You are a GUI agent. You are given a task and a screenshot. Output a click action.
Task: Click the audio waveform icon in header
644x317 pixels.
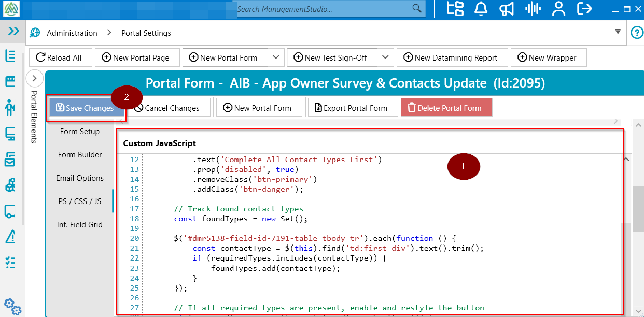coord(533,9)
